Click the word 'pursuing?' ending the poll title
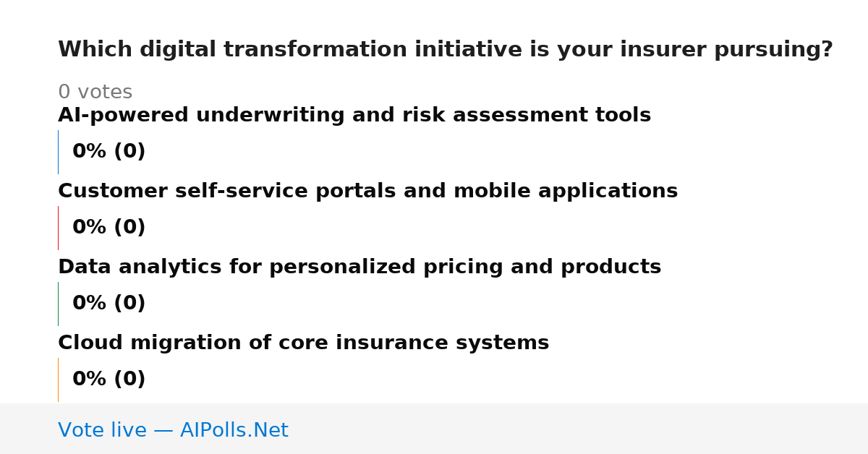The image size is (868, 454). 773,51
